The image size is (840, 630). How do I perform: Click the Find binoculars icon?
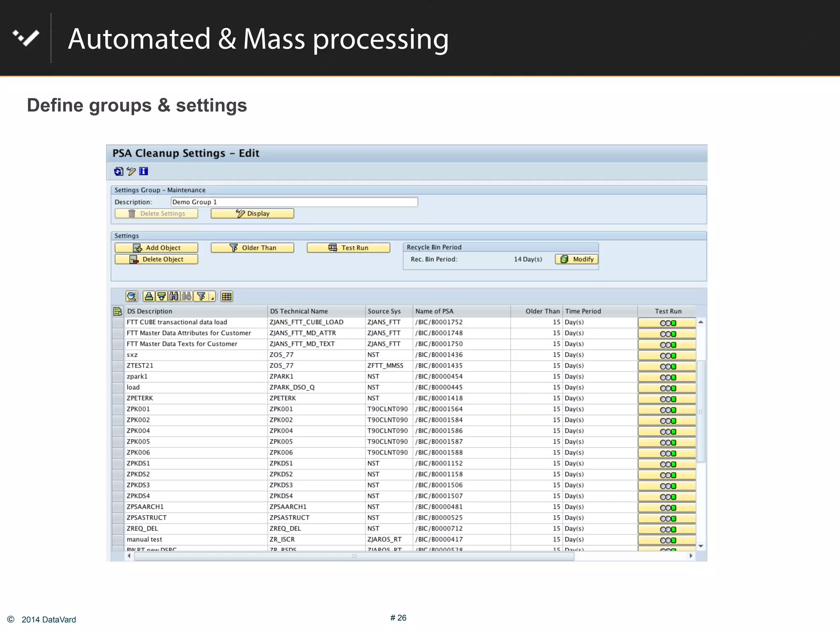coord(174,296)
